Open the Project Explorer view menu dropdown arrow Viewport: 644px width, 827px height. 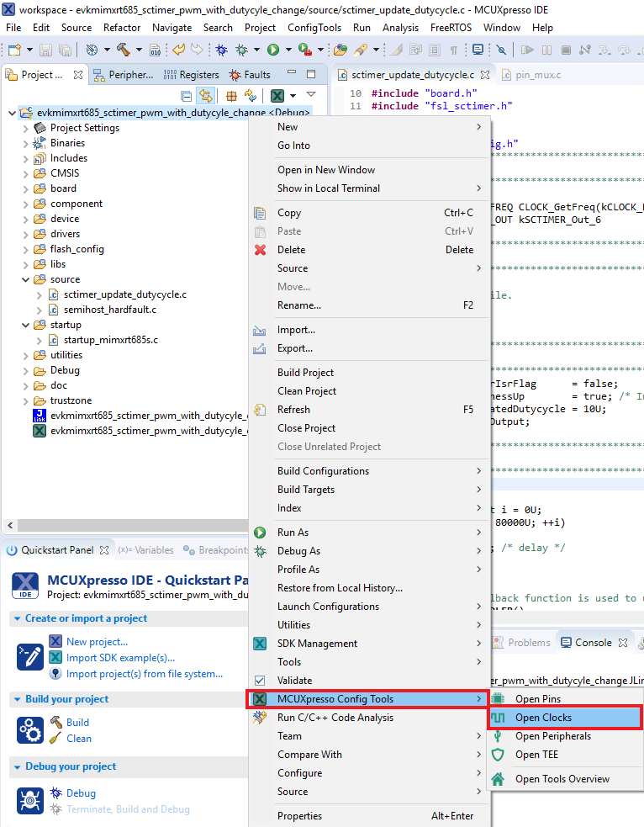pyautogui.click(x=311, y=95)
